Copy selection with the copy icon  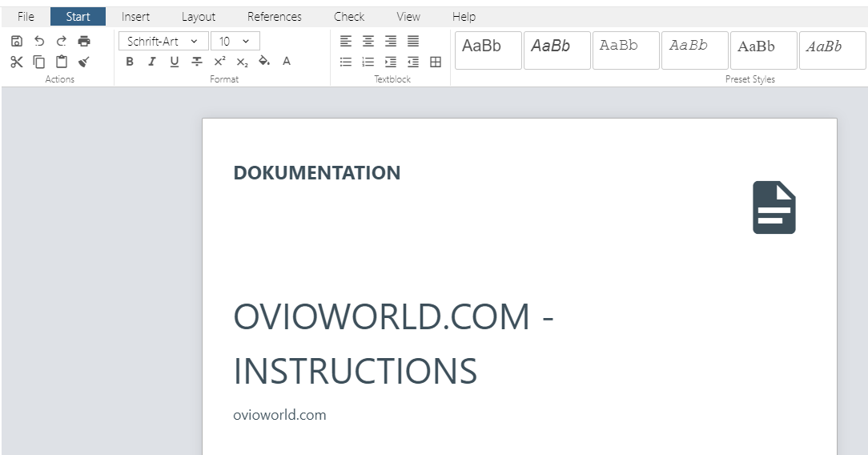38,62
